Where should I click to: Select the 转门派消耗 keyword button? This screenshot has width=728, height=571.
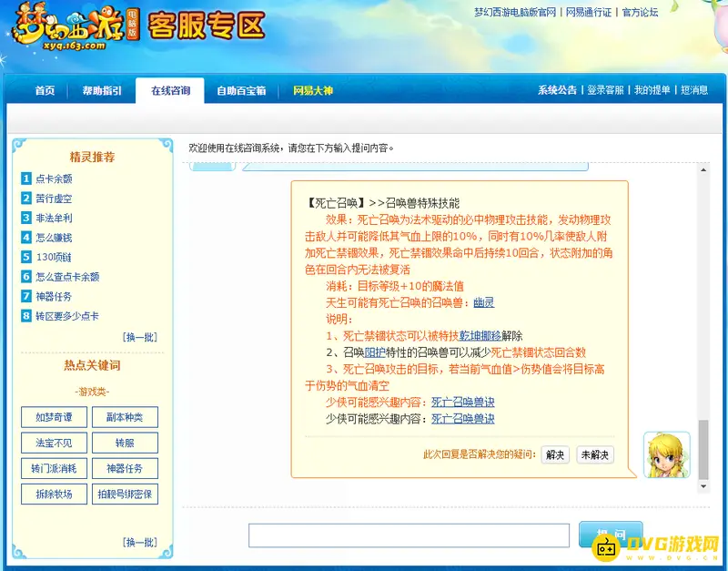click(54, 468)
